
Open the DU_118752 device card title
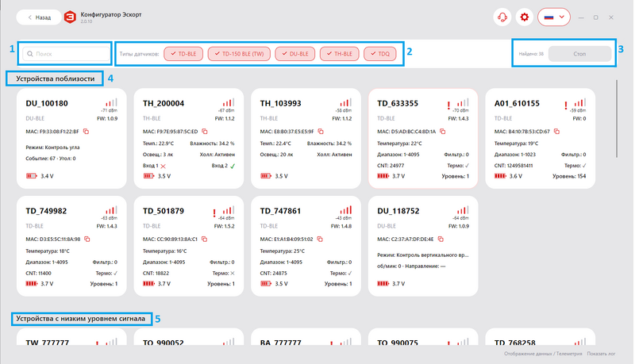(398, 211)
